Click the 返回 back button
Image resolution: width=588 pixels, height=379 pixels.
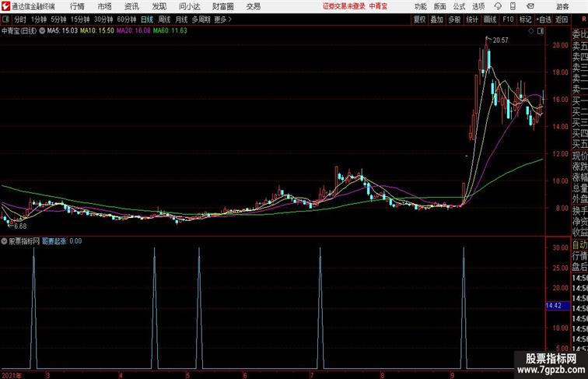pyautogui.click(x=562, y=19)
